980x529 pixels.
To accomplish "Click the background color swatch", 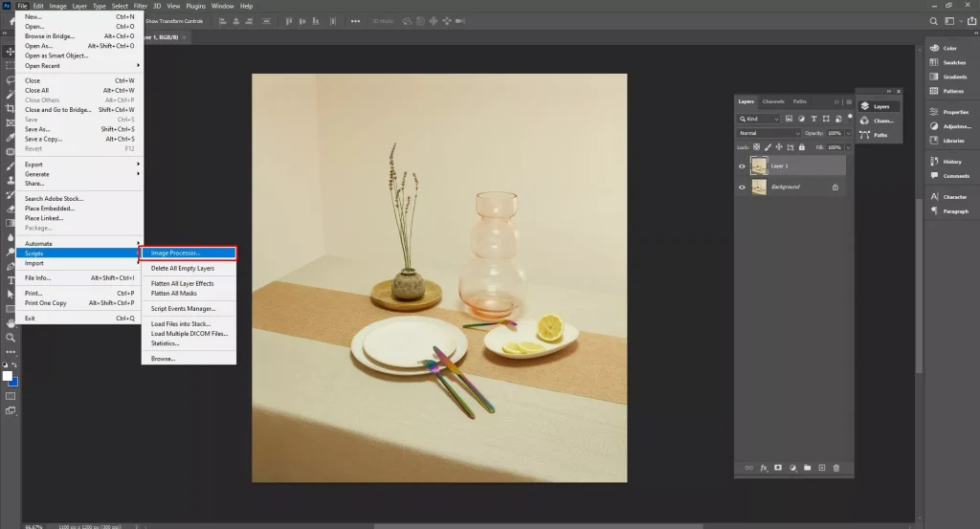I will click(x=13, y=382).
